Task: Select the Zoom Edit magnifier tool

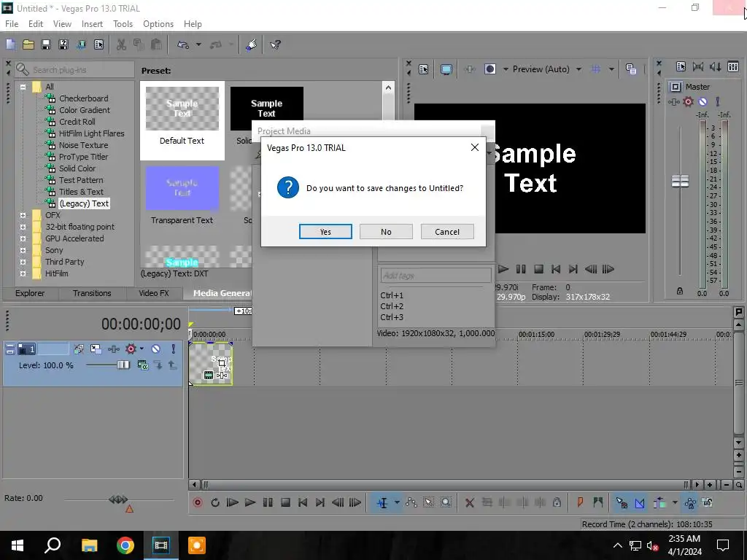Action: (x=446, y=502)
